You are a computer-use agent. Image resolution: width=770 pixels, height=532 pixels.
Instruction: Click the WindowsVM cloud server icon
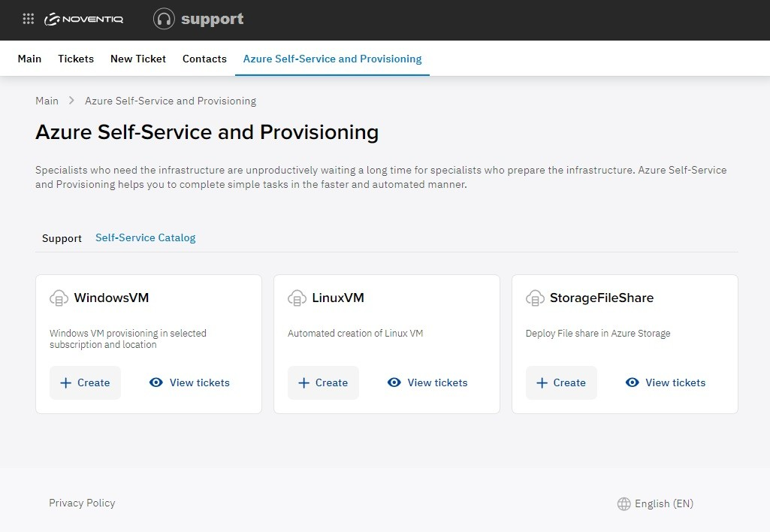tap(59, 298)
